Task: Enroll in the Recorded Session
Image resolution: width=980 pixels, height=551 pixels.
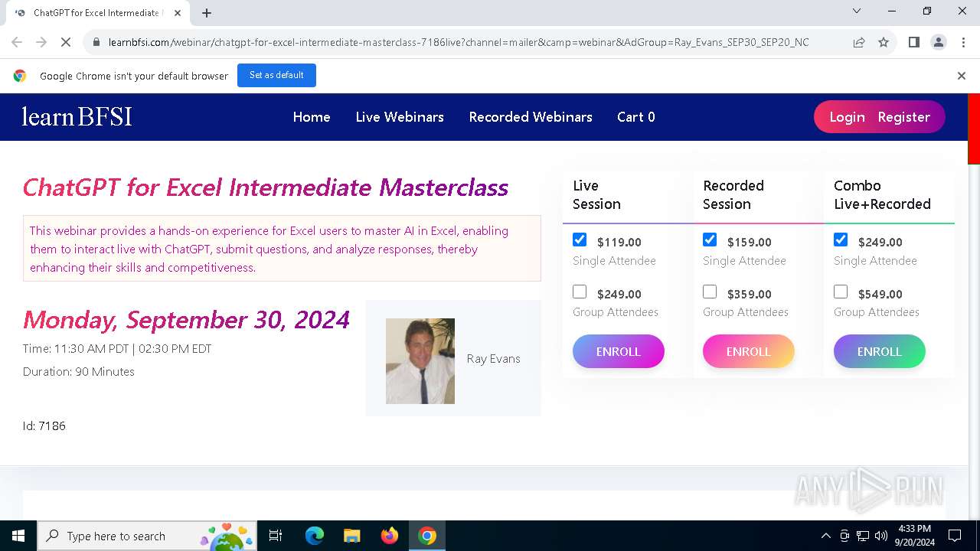Action: [x=749, y=351]
